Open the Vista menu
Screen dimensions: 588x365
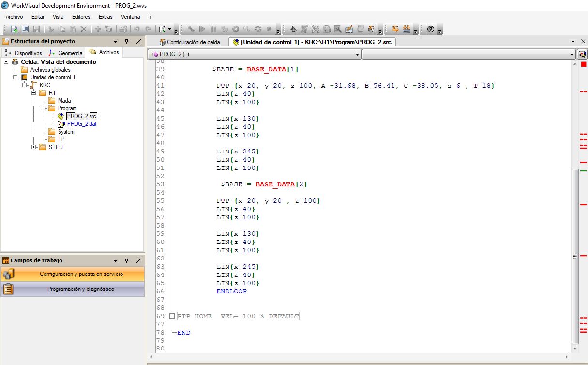(x=58, y=16)
